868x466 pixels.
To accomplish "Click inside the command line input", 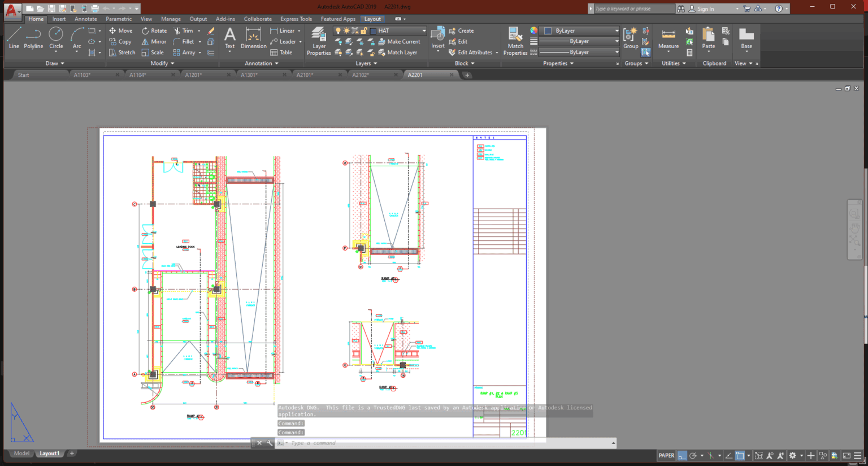I will (x=396, y=443).
